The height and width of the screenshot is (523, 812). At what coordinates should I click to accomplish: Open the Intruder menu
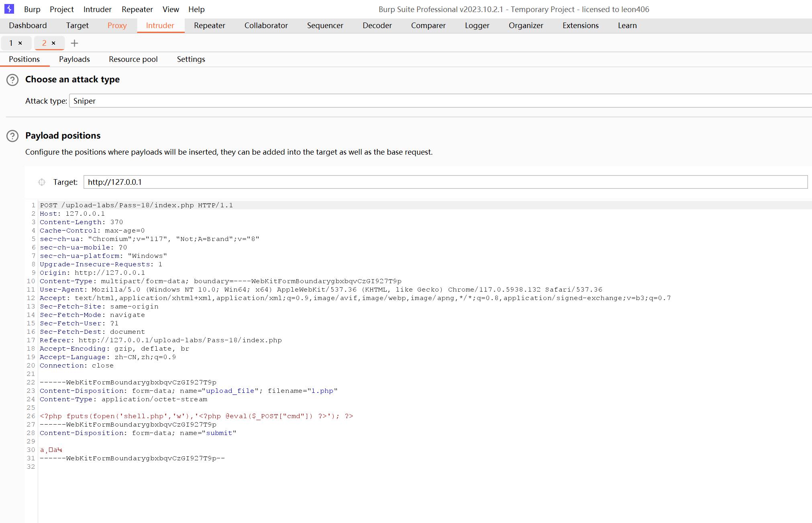click(98, 9)
